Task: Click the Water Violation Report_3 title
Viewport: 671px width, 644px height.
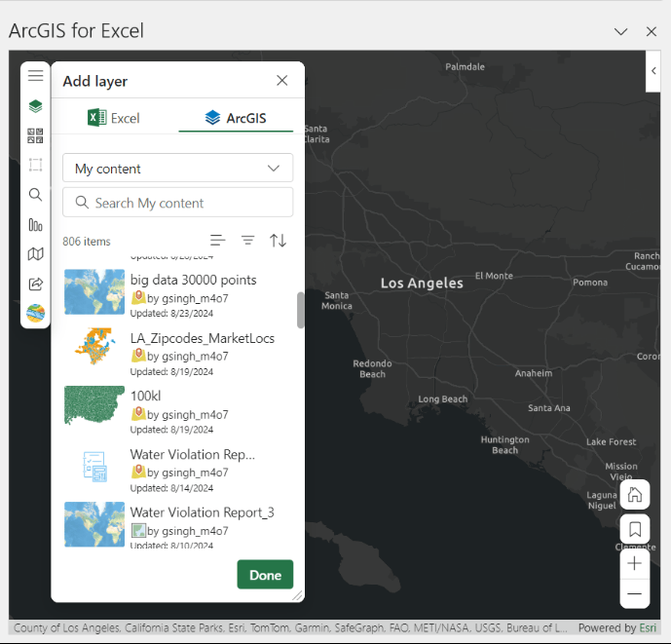Action: (x=202, y=512)
